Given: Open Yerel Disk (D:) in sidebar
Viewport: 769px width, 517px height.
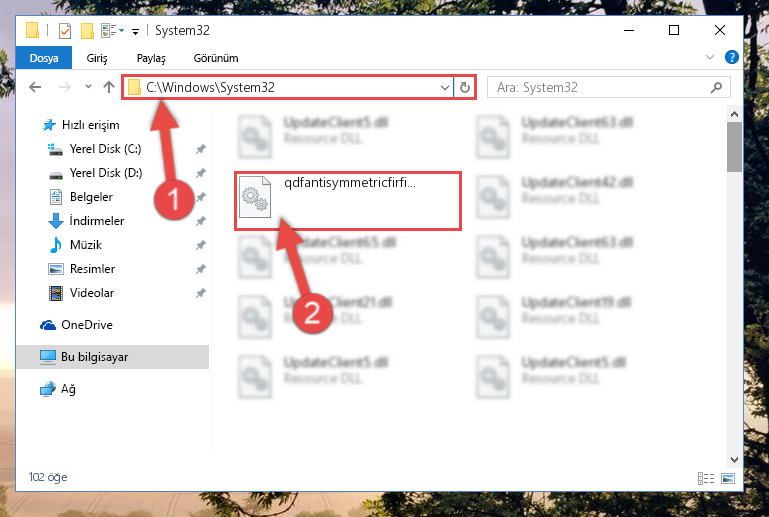Looking at the screenshot, I should pyautogui.click(x=95, y=173).
